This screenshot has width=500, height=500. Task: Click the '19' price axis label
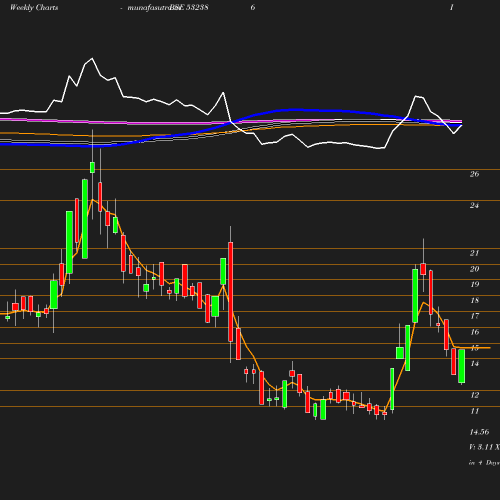pyautogui.click(x=474, y=284)
